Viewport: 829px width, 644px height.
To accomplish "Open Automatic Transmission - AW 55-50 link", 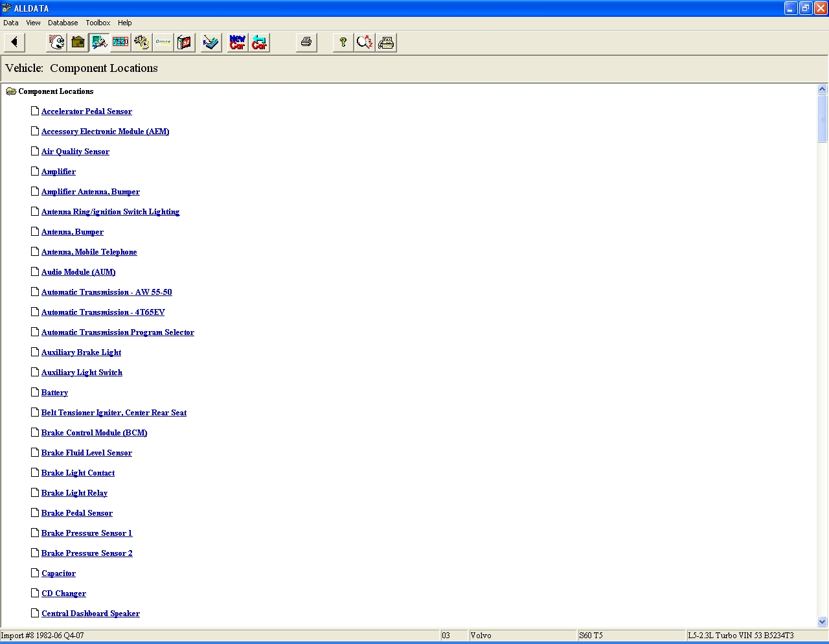I will coord(107,292).
